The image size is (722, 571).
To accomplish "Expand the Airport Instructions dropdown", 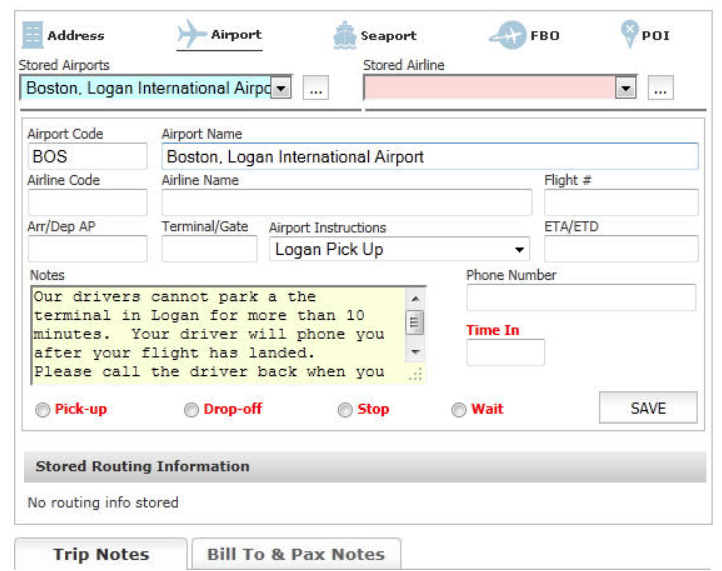I will [520, 250].
